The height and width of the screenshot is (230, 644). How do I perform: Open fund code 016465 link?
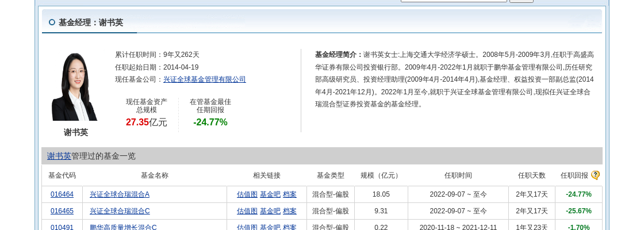62,211
